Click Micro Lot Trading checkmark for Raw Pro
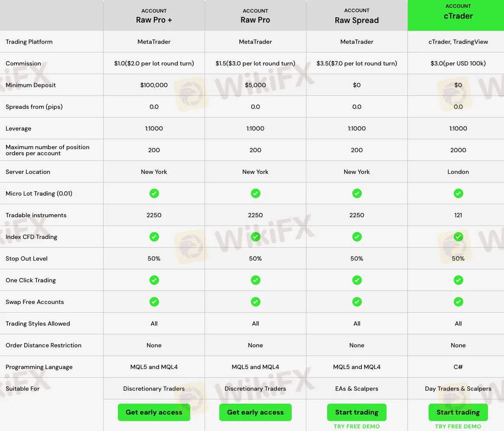Viewport: 504px width, 431px height. coord(255,193)
